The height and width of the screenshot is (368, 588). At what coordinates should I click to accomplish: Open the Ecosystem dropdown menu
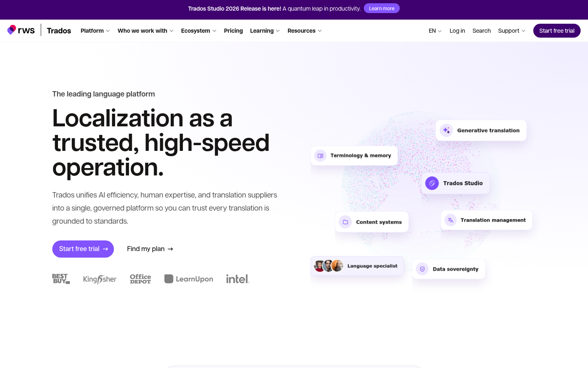click(x=199, y=31)
